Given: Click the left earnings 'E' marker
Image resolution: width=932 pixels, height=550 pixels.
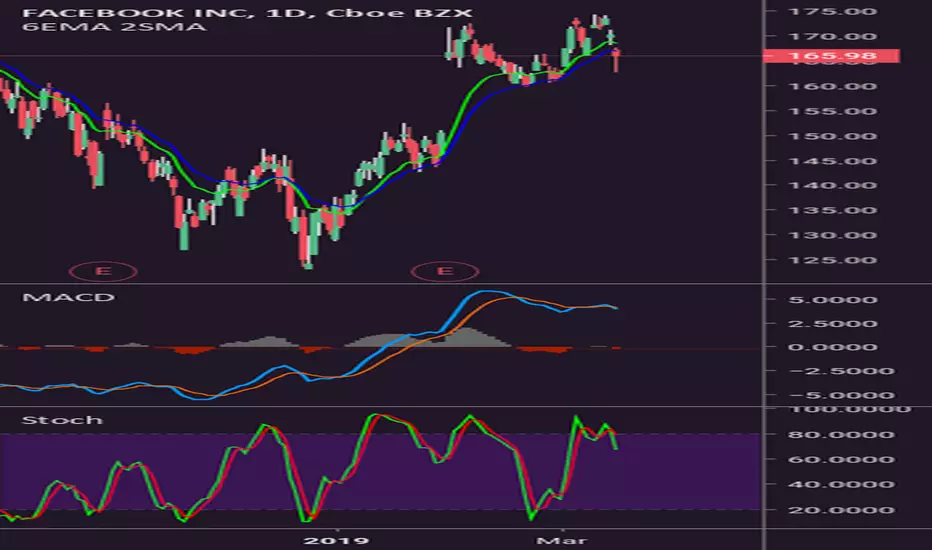Looking at the screenshot, I should tap(103, 271).
